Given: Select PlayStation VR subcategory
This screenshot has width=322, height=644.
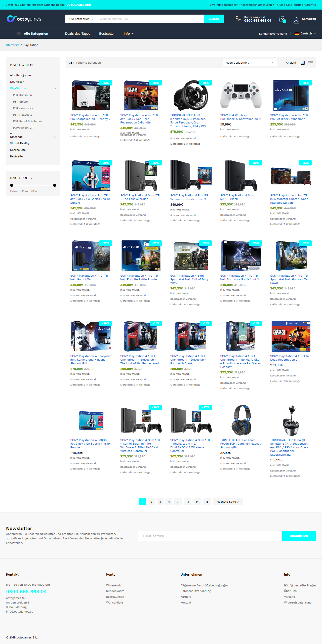Looking at the screenshot, I should (23, 128).
